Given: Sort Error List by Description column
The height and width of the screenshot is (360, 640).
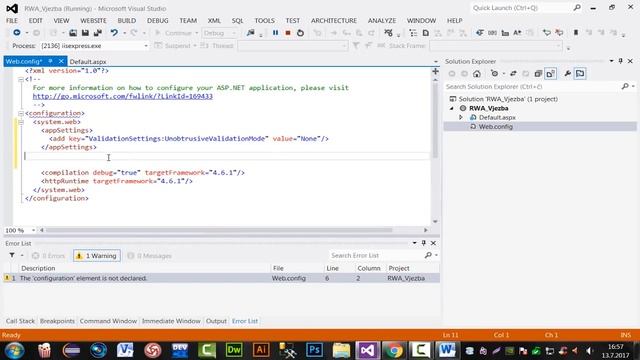Looking at the screenshot, I should point(38,268).
